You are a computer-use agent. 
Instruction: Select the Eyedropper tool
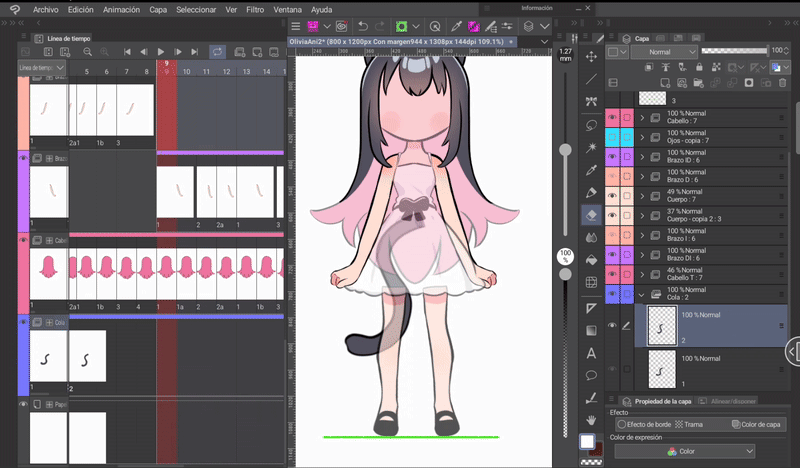(591, 170)
